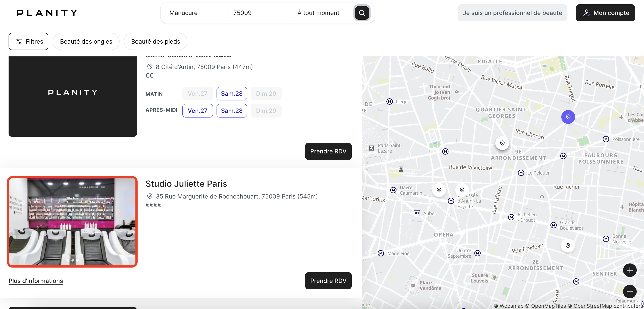This screenshot has height=309, width=644.
Task: Click the OpenStreetMap contributors attribution
Action: tap(605, 306)
